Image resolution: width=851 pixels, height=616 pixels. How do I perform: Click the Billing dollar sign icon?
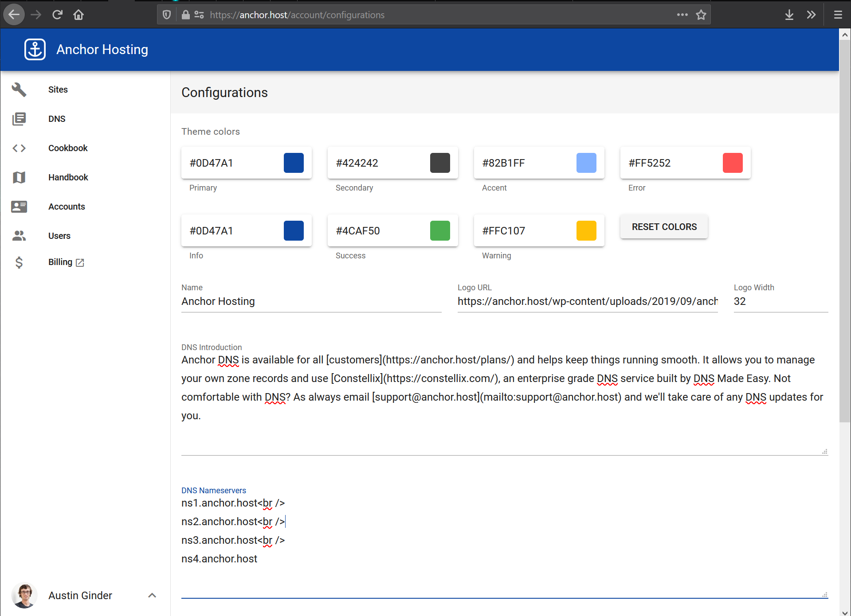tap(19, 262)
